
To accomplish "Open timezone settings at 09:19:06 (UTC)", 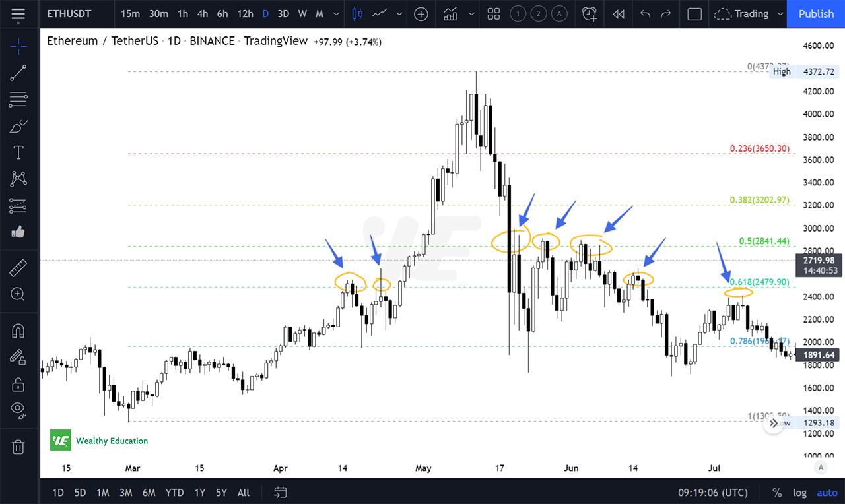I will (x=712, y=492).
